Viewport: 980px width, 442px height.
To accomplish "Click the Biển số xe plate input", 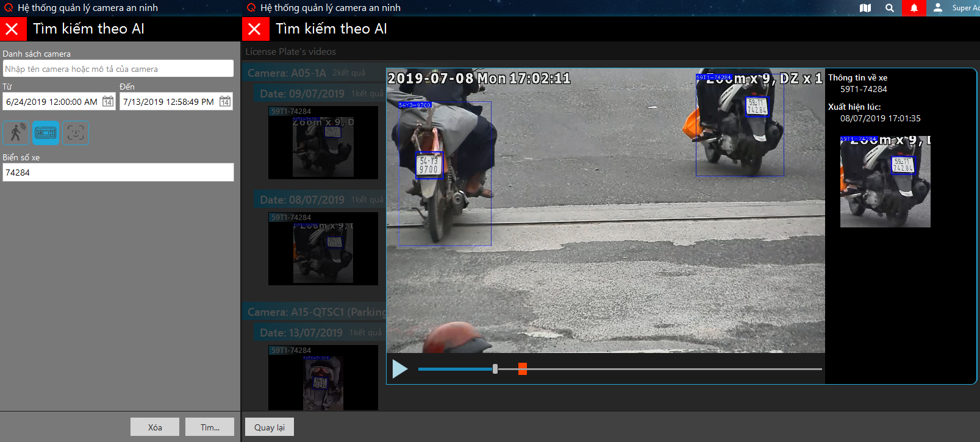I will click(x=118, y=173).
